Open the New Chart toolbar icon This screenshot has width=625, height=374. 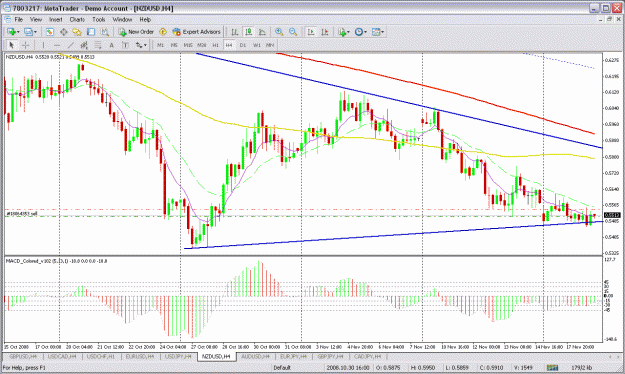(x=11, y=32)
